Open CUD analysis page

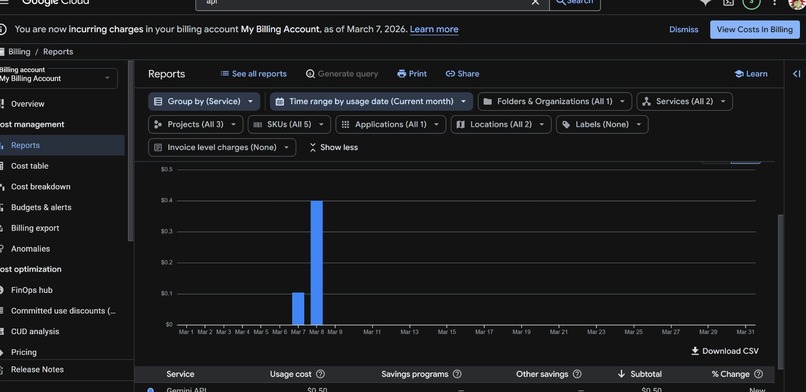tap(35, 331)
